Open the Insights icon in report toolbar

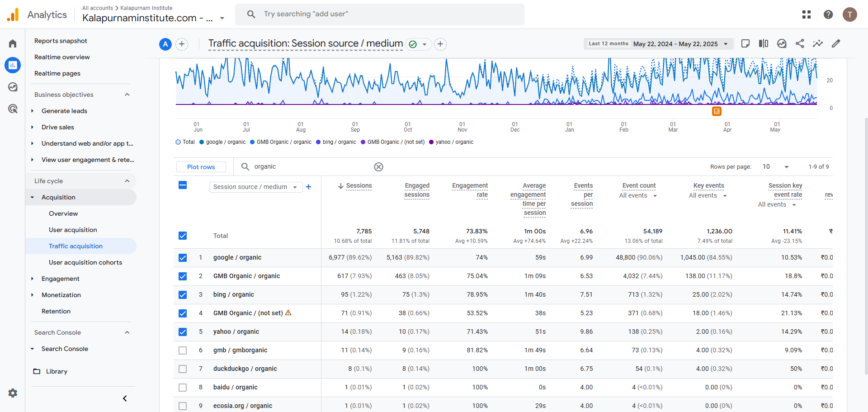[x=782, y=43]
